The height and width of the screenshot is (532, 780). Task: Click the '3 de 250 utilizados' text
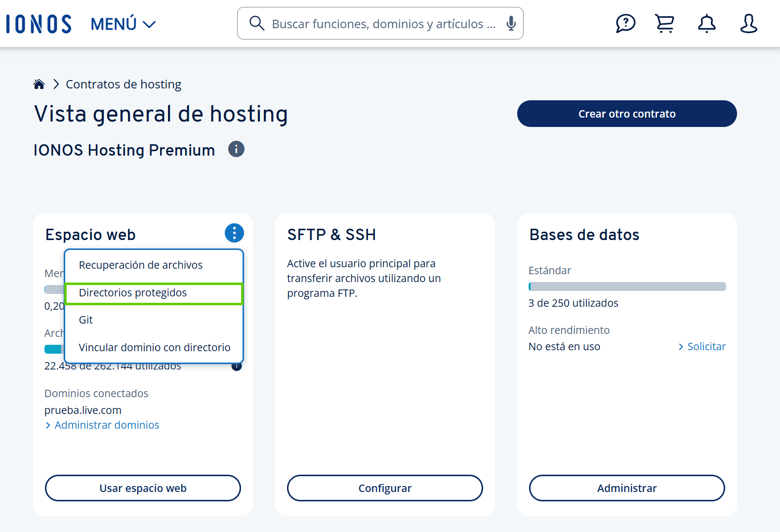point(573,303)
